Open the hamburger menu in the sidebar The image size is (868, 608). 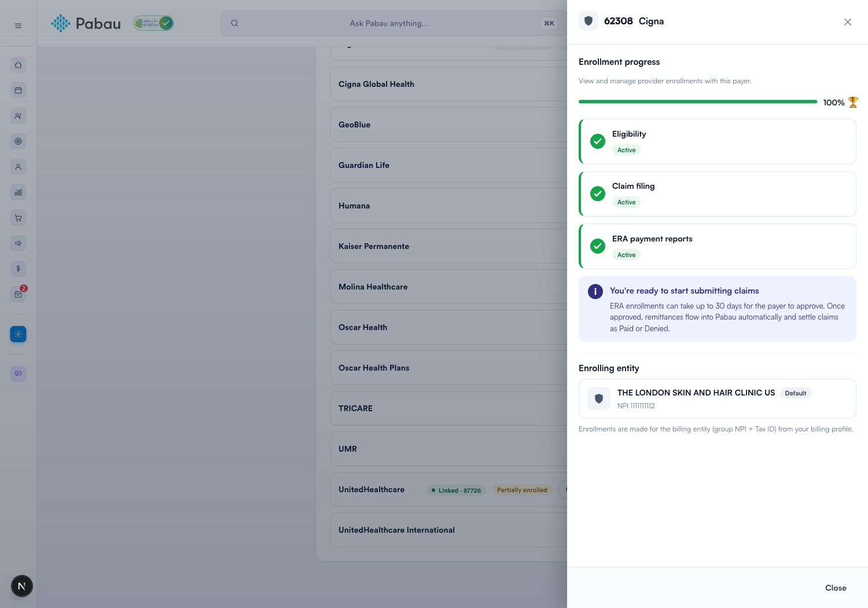click(18, 25)
